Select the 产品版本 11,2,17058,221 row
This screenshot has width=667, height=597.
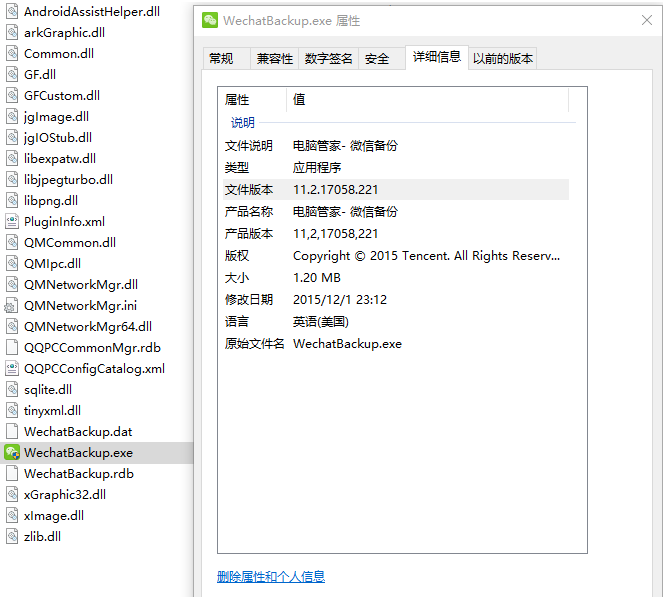[396, 234]
